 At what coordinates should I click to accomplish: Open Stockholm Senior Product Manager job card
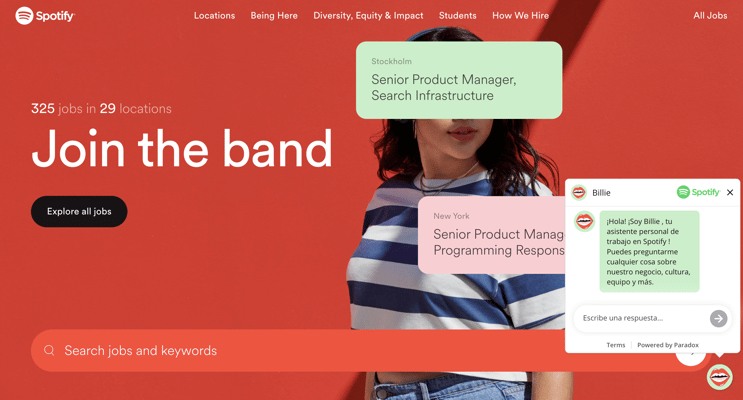coord(459,80)
